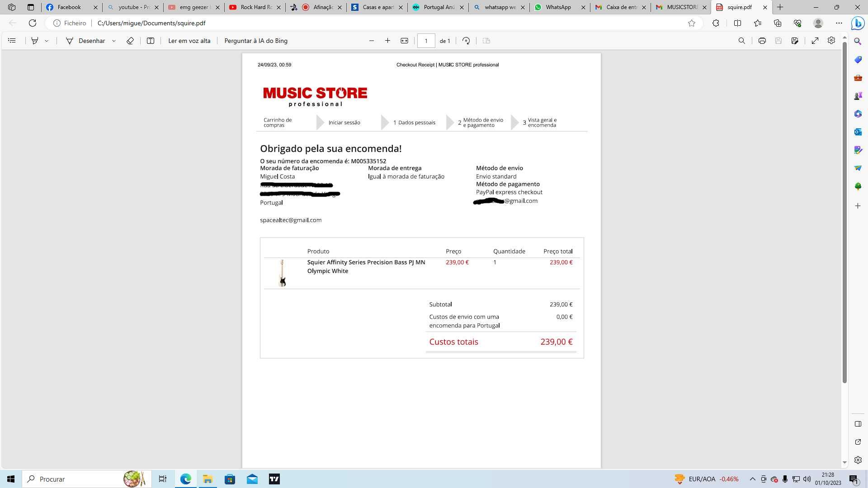Click the Squier Affinity Series product name
The image size is (868, 488).
point(366,267)
